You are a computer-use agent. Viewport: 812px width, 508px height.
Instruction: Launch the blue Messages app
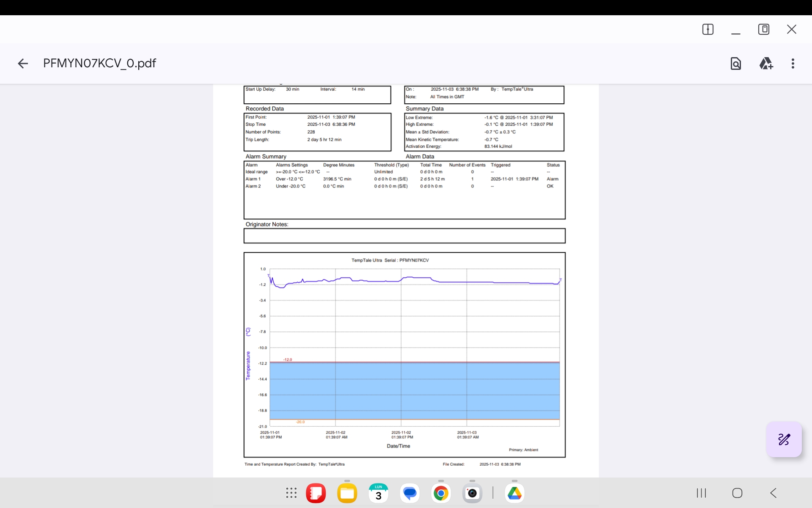[409, 493]
